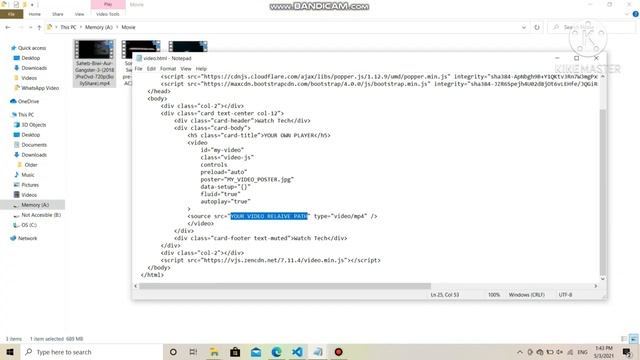The width and height of the screenshot is (640, 360).
Task: Click Notepad scroll-down arrow
Action: [x=603, y=279]
